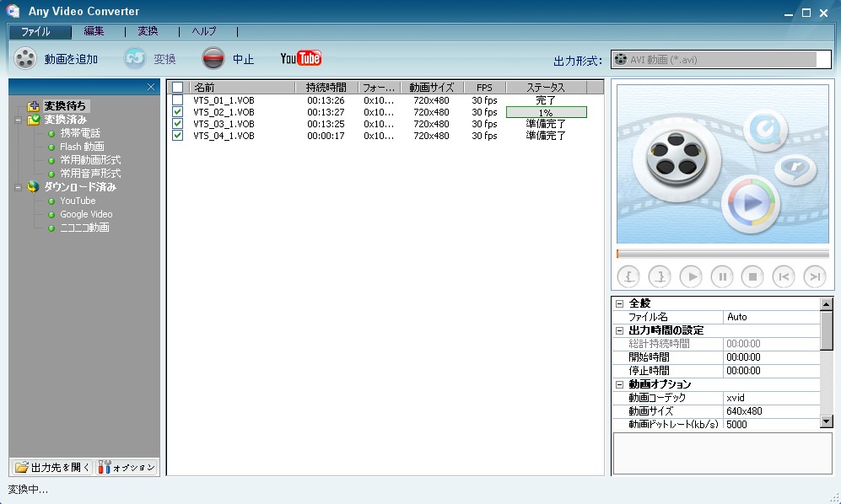Uncheck the VTS_04_1.VOB checkbox
This screenshot has width=841, height=504.
pyautogui.click(x=177, y=136)
